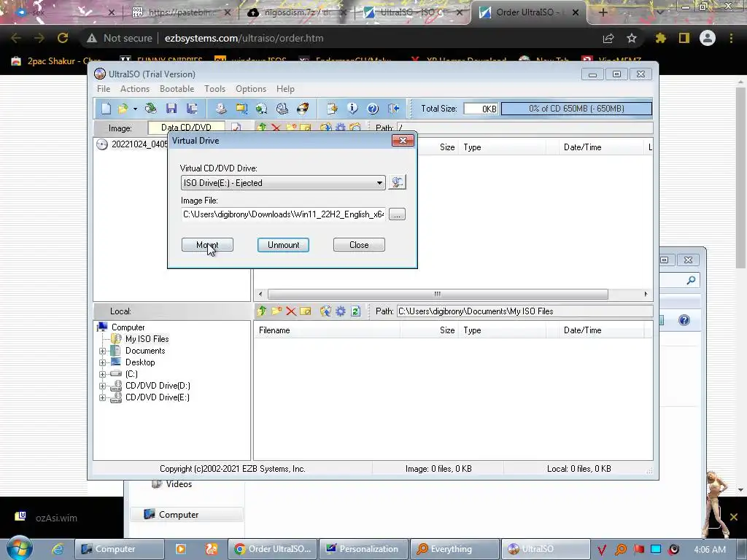Select My ISO Files in Local tree
Image resolution: width=747 pixels, height=560 pixels.
pos(147,339)
